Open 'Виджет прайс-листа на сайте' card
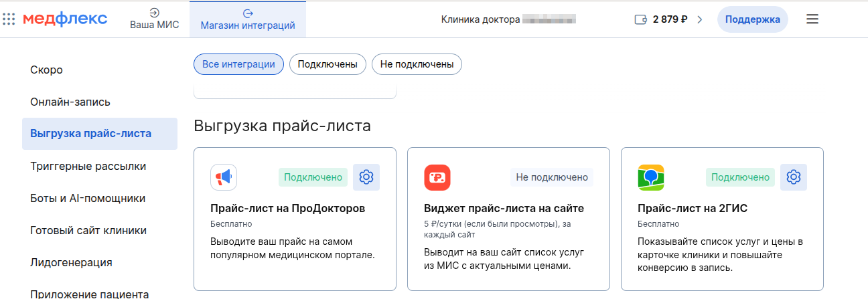 pyautogui.click(x=504, y=208)
